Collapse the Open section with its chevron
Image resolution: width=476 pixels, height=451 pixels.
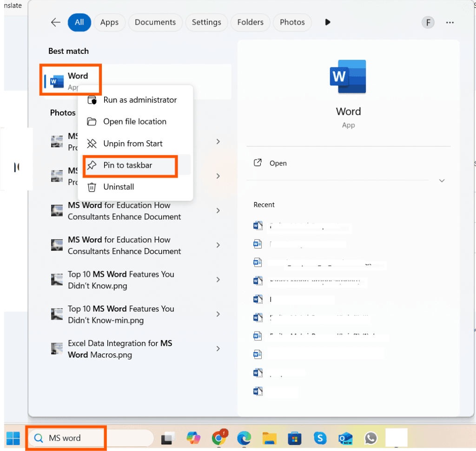tap(441, 181)
